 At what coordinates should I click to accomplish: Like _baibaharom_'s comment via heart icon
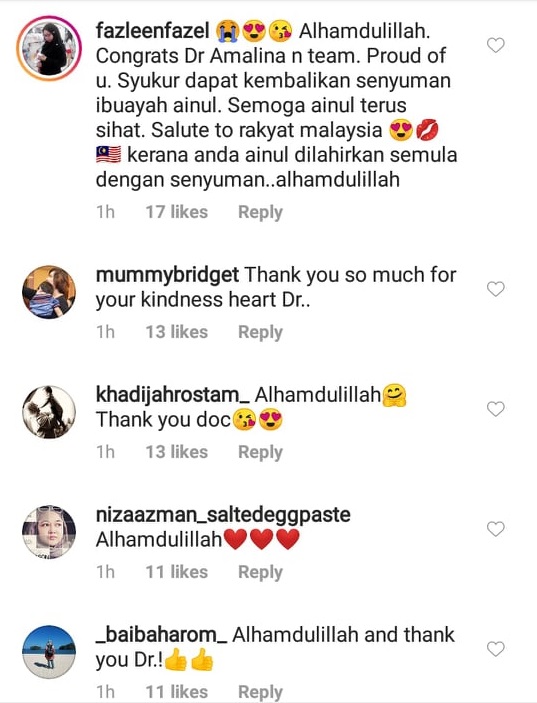(x=496, y=649)
